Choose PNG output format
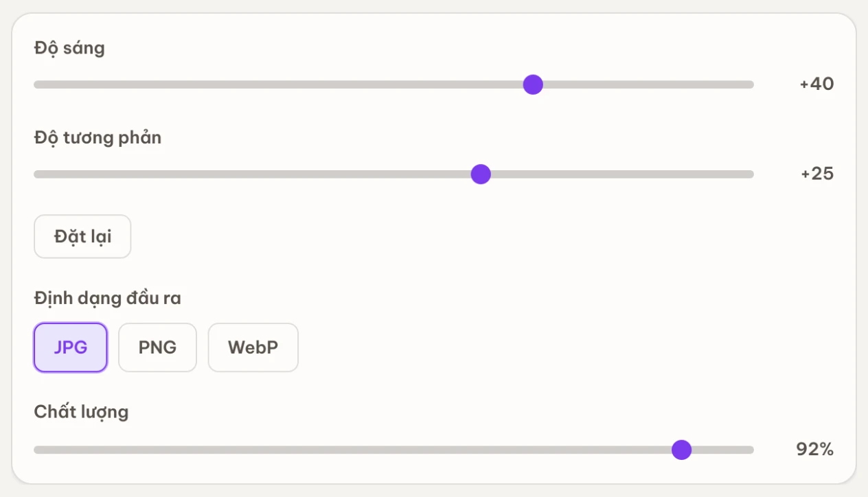 point(157,347)
